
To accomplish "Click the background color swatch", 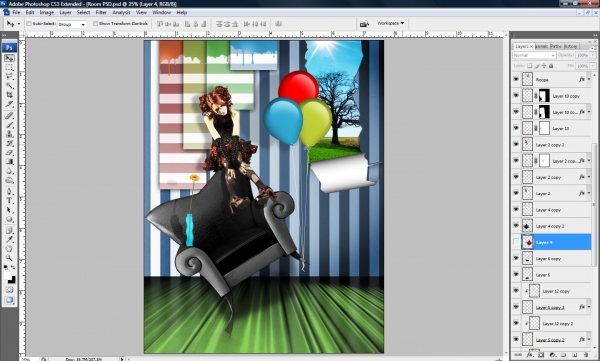I will click(x=12, y=280).
